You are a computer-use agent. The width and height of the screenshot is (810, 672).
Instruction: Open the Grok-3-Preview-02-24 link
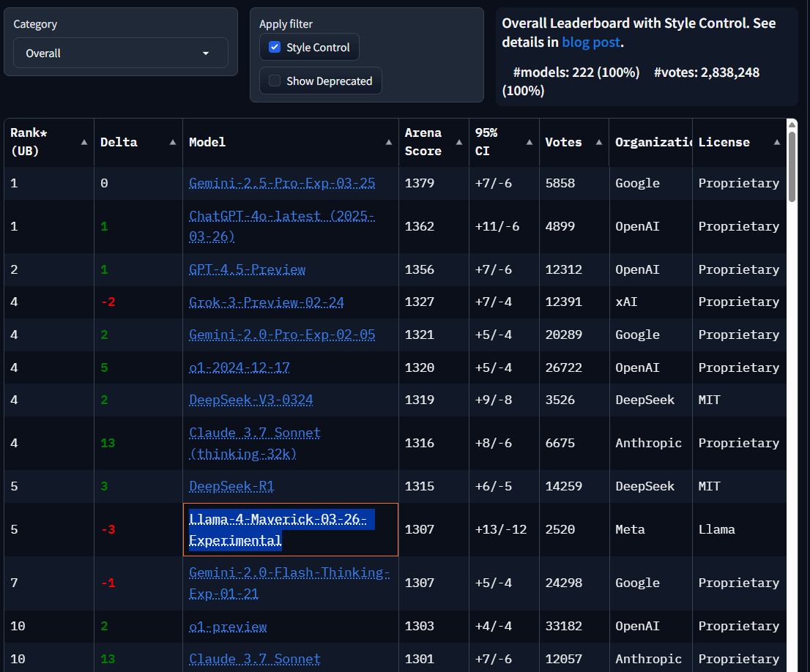pyautogui.click(x=267, y=302)
